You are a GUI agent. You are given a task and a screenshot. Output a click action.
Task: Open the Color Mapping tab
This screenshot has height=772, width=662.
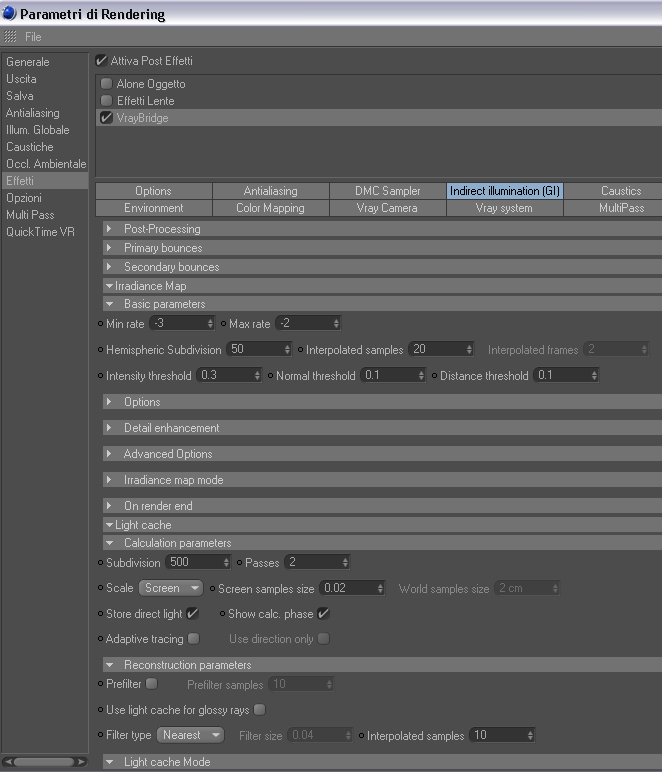(270, 208)
